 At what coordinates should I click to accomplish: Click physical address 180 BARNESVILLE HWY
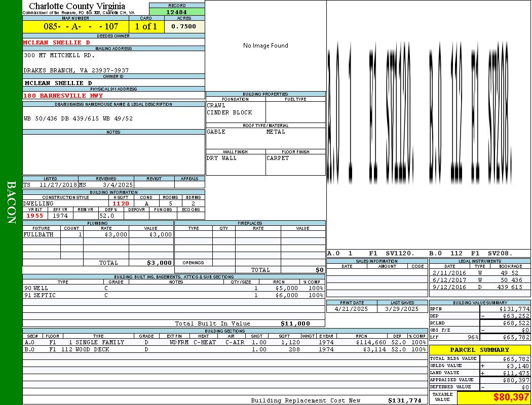click(x=63, y=96)
